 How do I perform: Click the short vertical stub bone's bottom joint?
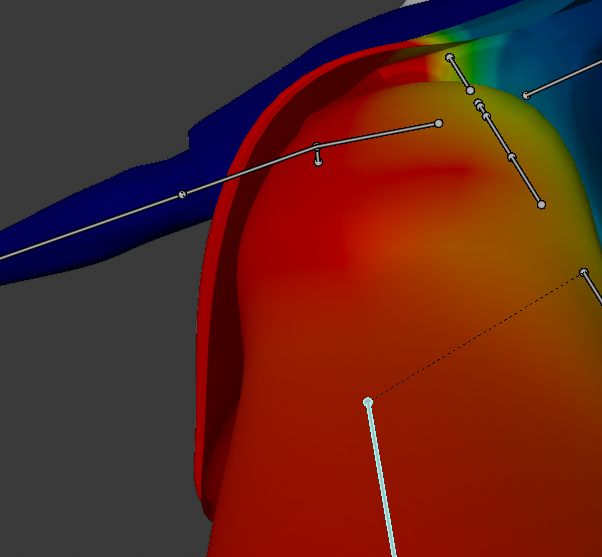point(318,162)
